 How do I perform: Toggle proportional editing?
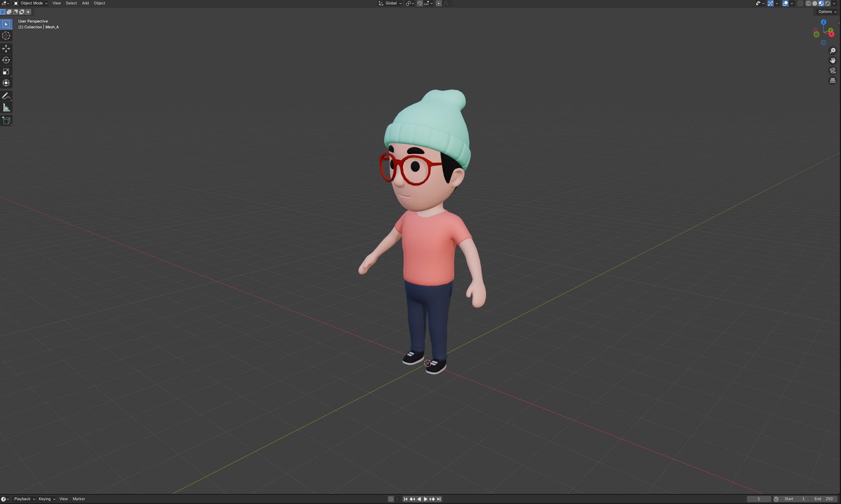click(x=438, y=3)
